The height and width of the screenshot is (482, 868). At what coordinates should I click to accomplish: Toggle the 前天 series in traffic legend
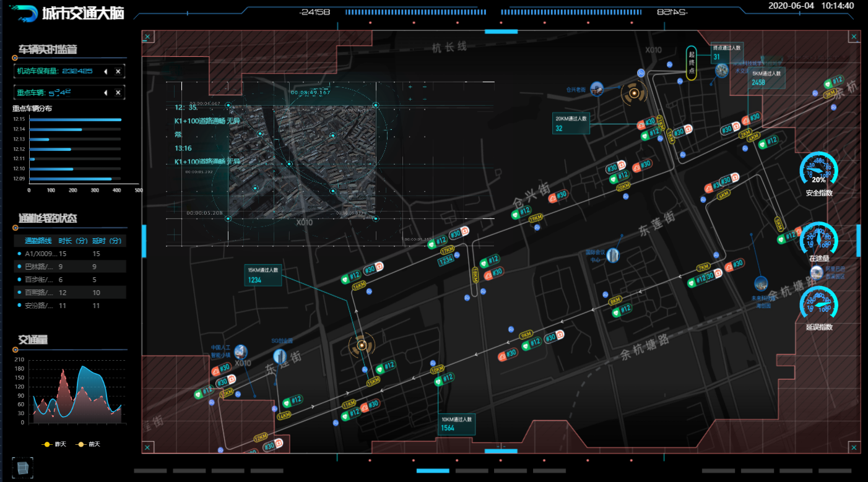point(88,444)
